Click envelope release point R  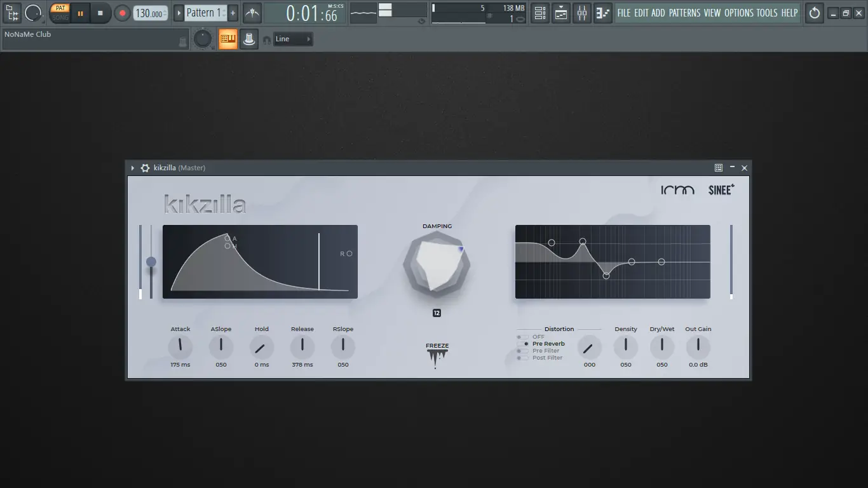349,254
